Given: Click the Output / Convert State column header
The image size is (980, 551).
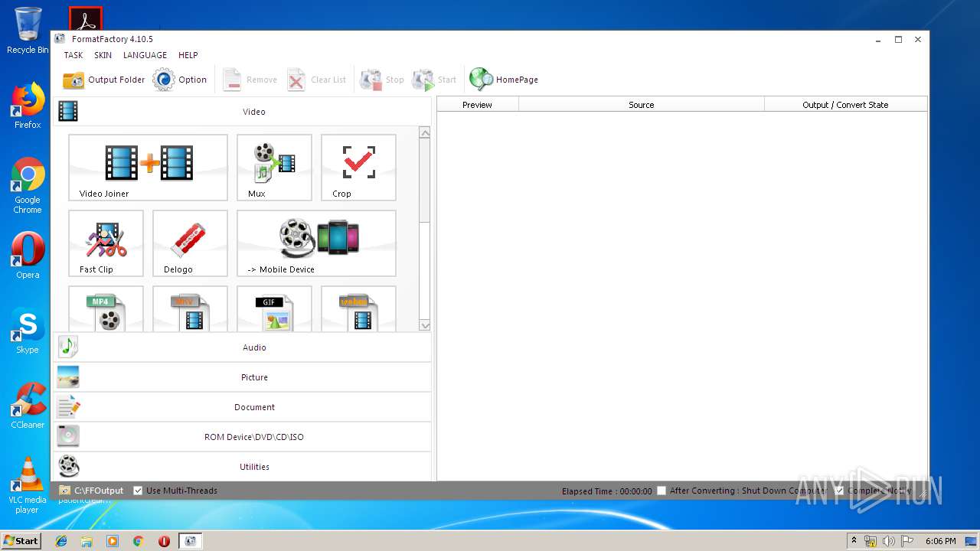Looking at the screenshot, I should click(845, 105).
